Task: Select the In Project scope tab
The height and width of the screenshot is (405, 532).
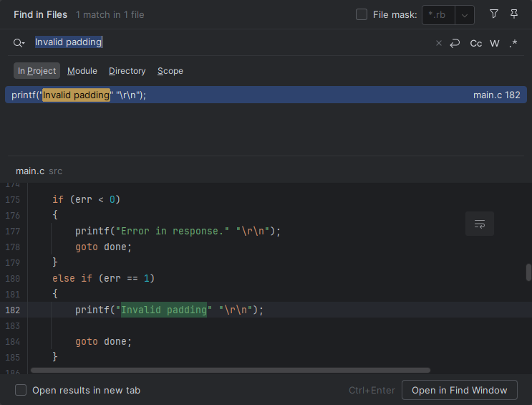Action: tap(37, 71)
